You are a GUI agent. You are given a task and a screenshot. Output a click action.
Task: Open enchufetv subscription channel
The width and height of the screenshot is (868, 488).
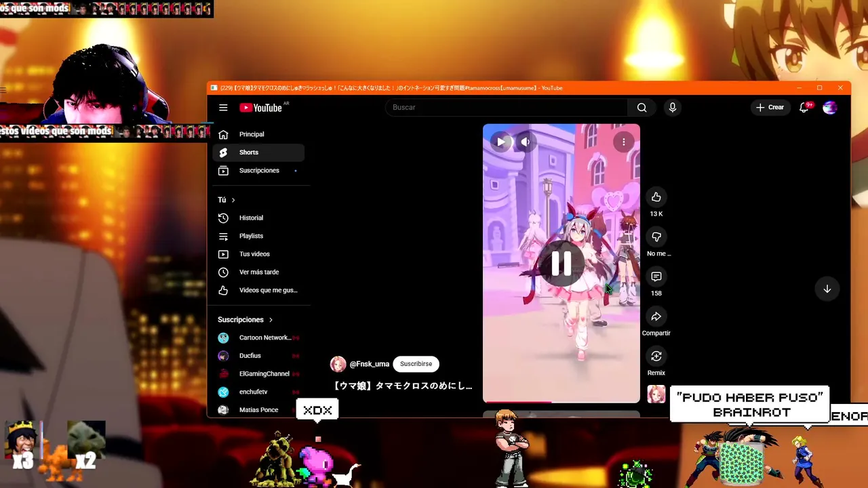pyautogui.click(x=258, y=392)
